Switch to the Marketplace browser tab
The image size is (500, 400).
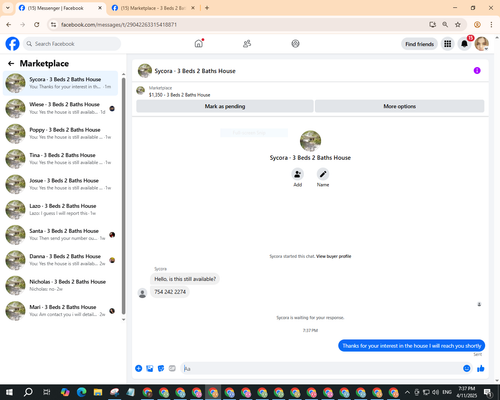(153, 8)
